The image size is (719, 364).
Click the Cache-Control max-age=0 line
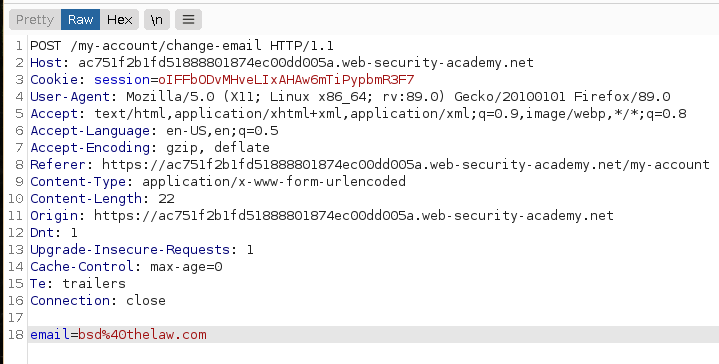pyautogui.click(x=126, y=267)
